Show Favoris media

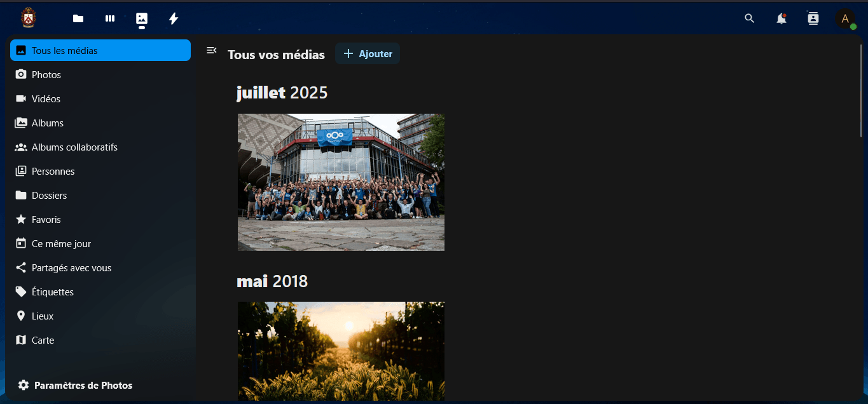pyautogui.click(x=100, y=219)
